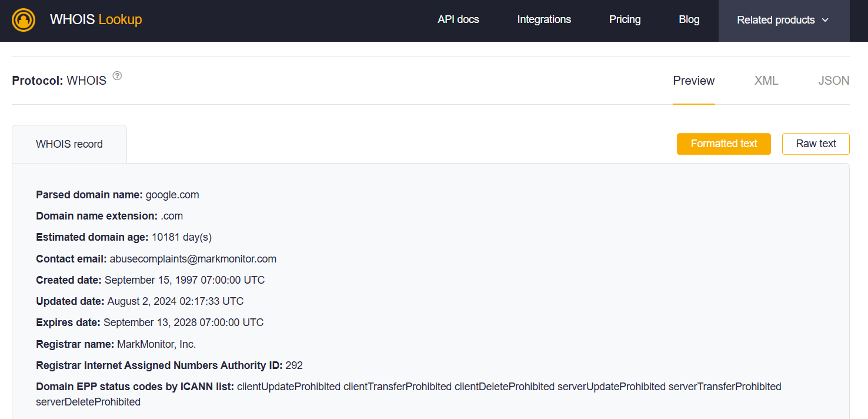This screenshot has width=868, height=419.
Task: Switch to the Preview tab
Action: pyautogui.click(x=694, y=81)
